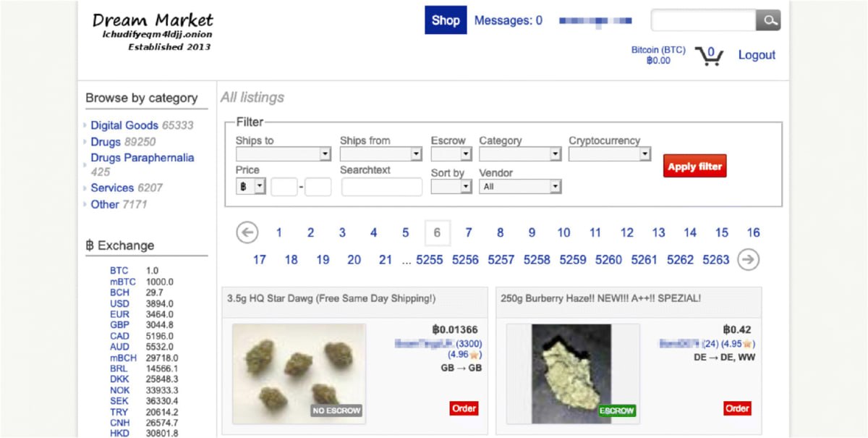
Task: Open the Services category
Action: (112, 188)
